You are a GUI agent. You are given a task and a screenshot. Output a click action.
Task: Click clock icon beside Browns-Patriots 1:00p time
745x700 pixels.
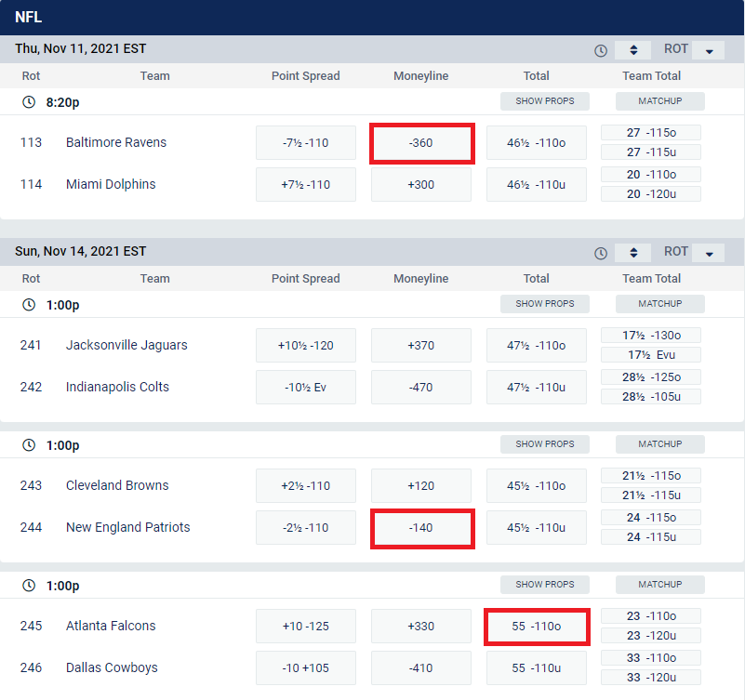(29, 445)
